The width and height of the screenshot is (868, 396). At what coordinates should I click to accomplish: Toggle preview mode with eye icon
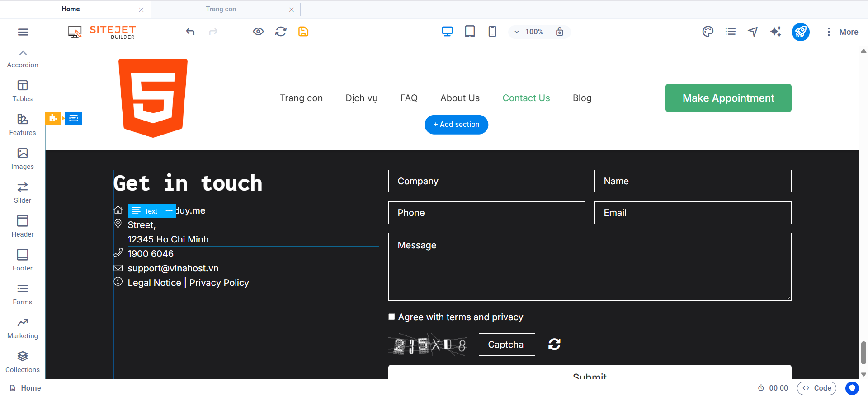[x=258, y=32]
